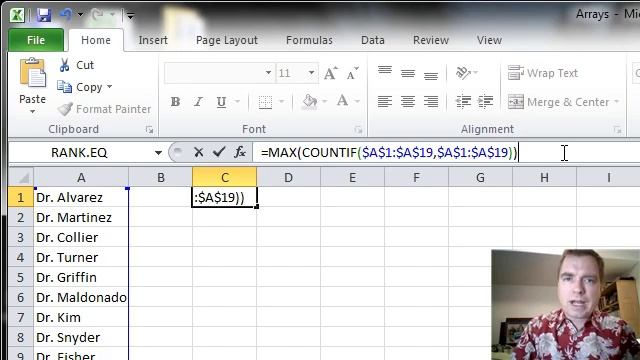Select cell with Dr. Kim
Image resolution: width=640 pixels, height=360 pixels.
click(81, 318)
